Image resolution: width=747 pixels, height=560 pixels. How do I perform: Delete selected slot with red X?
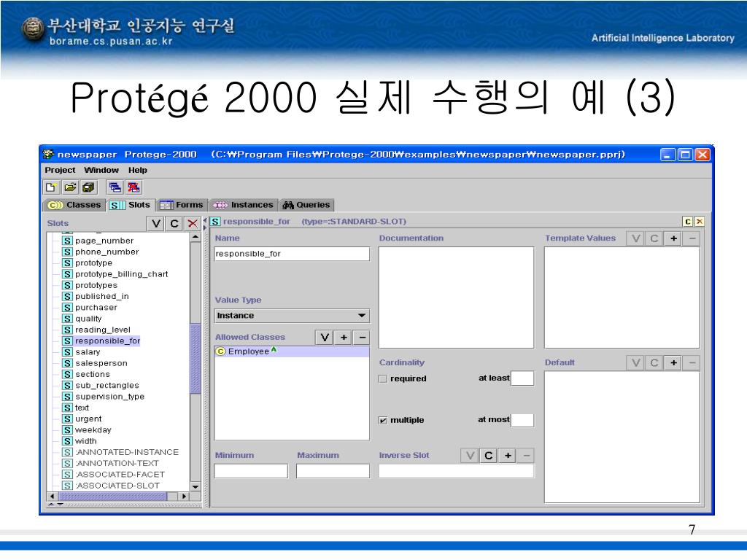coord(193,223)
